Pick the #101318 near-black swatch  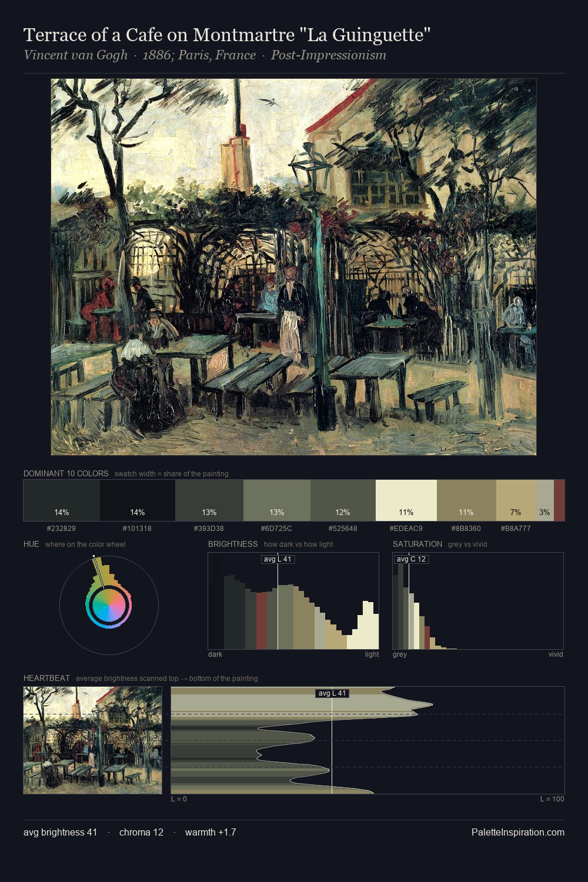(137, 500)
